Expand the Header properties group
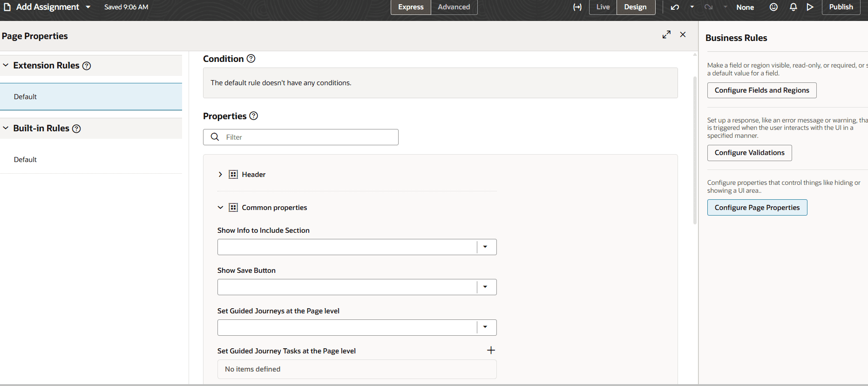 [x=220, y=175]
